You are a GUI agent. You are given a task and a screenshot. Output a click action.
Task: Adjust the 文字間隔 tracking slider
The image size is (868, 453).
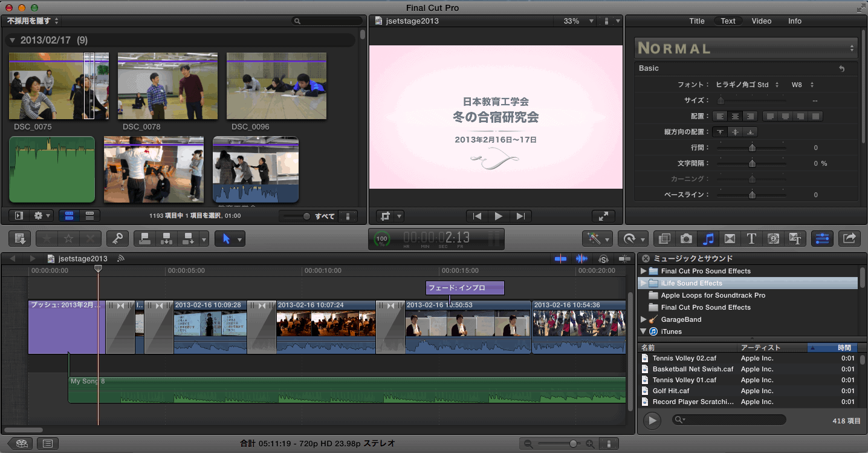click(x=752, y=163)
